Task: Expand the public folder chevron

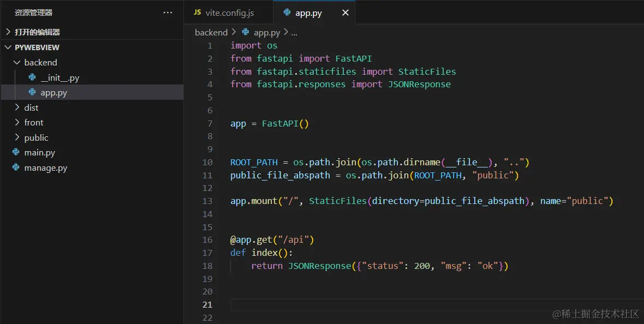Action: [x=17, y=137]
